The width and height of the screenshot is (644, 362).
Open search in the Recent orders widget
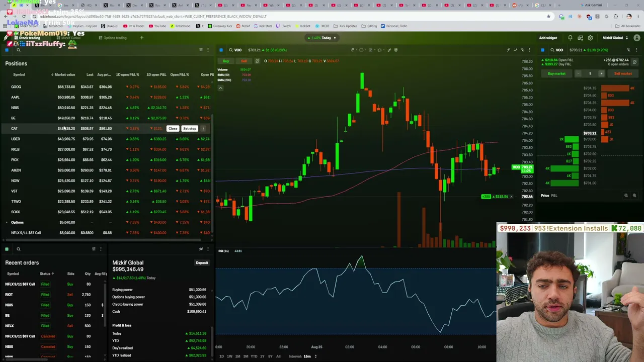[x=18, y=249]
